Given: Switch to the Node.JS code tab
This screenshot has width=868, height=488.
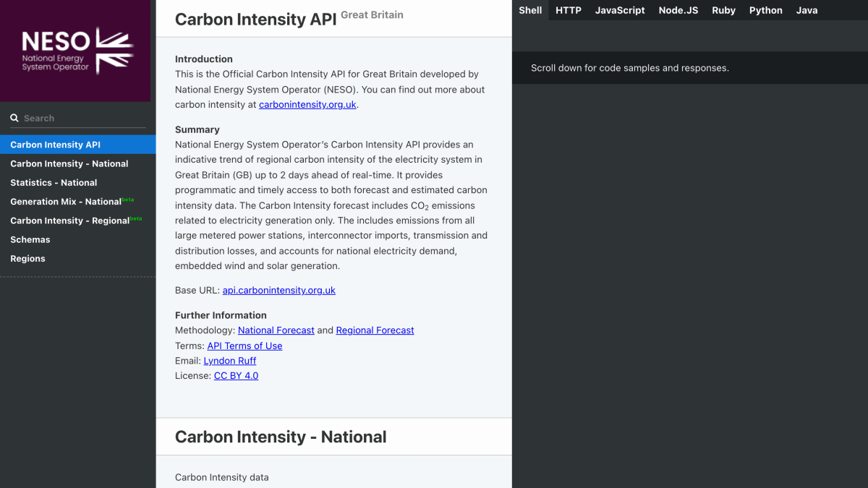Looking at the screenshot, I should [x=678, y=10].
